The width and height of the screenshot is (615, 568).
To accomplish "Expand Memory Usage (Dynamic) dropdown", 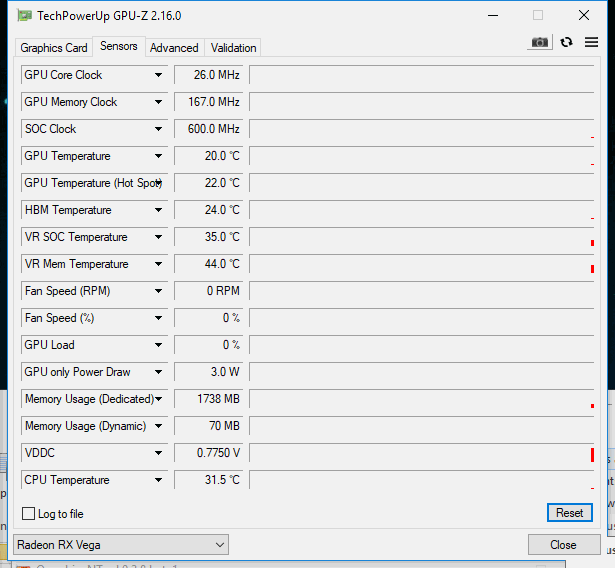I will (x=158, y=426).
